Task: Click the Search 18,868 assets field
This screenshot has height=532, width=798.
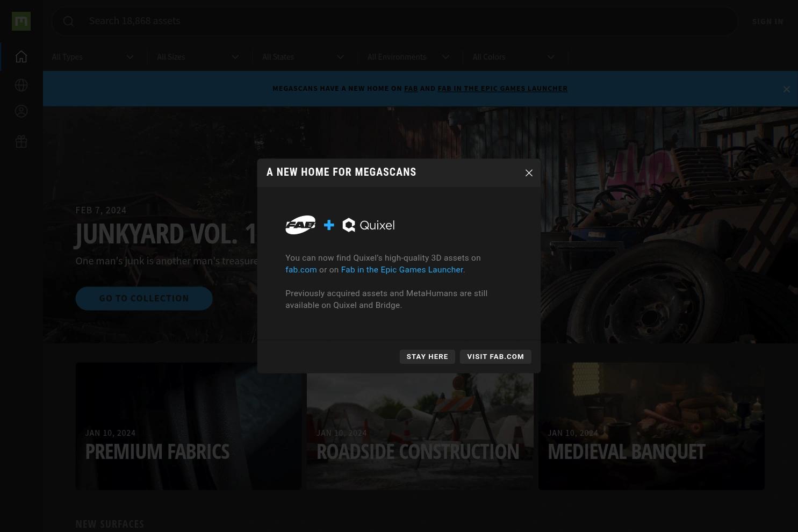Action: click(x=395, y=21)
